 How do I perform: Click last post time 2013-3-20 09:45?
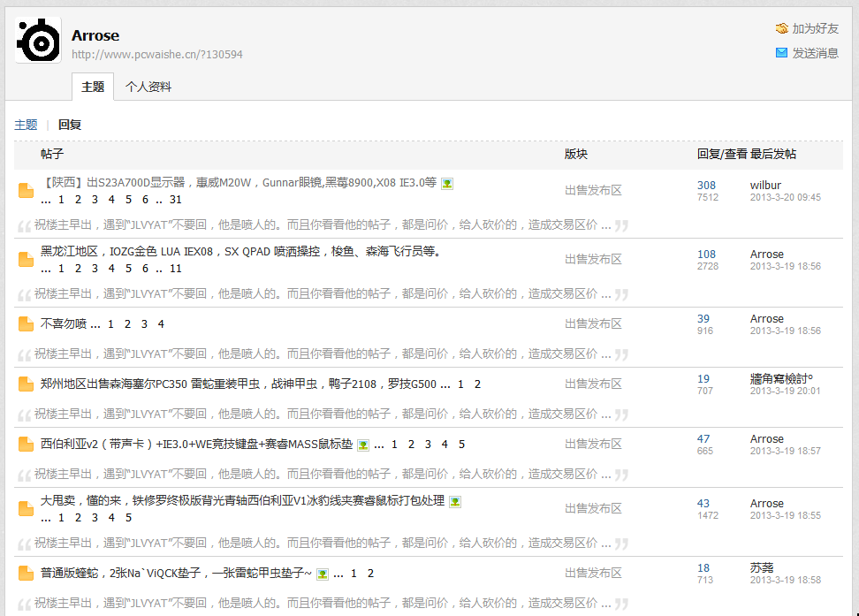(x=786, y=197)
